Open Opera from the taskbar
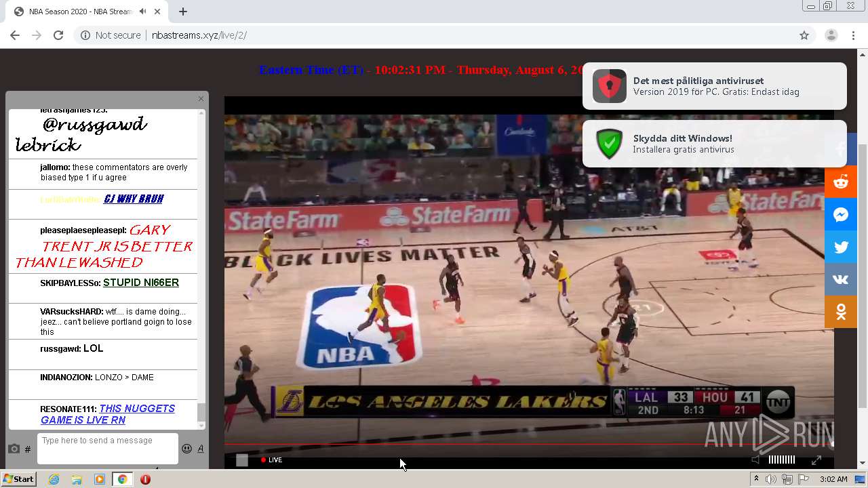Image resolution: width=868 pixels, height=488 pixels. coord(145,479)
